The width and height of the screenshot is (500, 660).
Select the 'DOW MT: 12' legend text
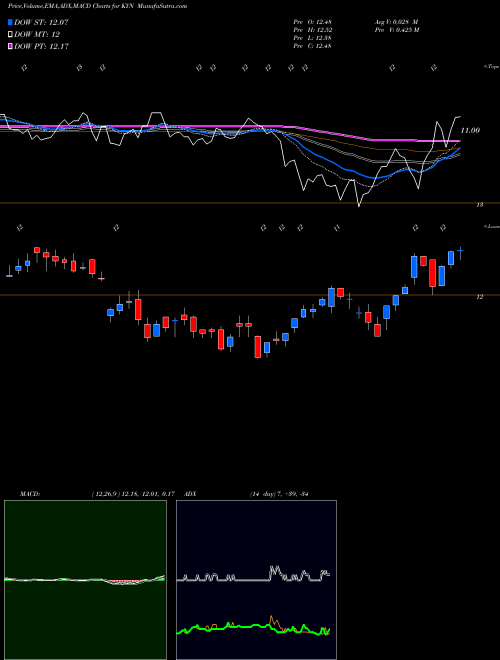click(x=37, y=35)
